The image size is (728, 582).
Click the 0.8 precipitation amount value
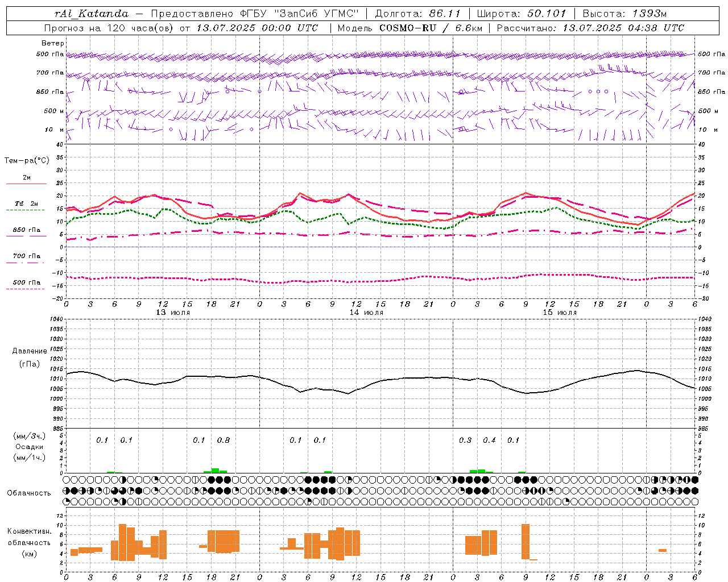[224, 440]
